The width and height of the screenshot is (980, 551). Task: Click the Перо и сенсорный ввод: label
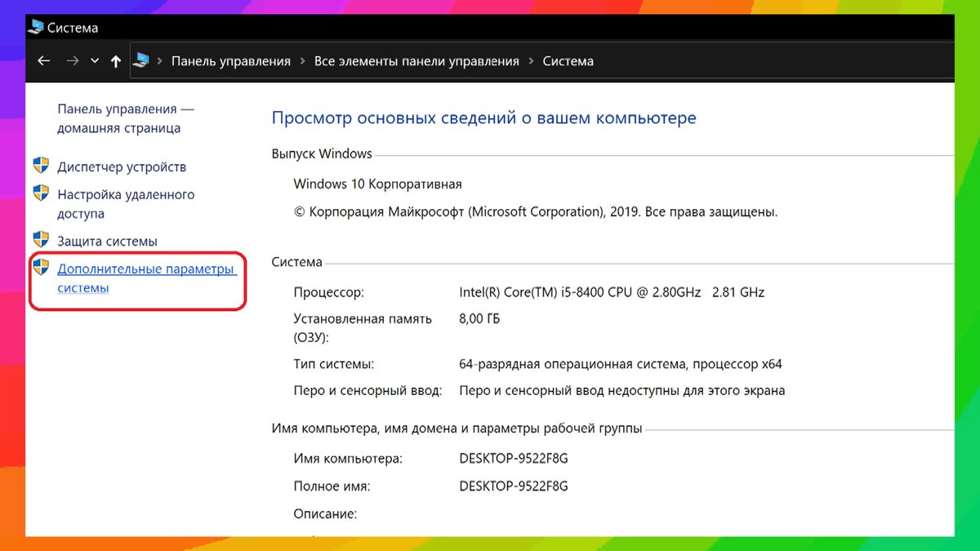(367, 391)
